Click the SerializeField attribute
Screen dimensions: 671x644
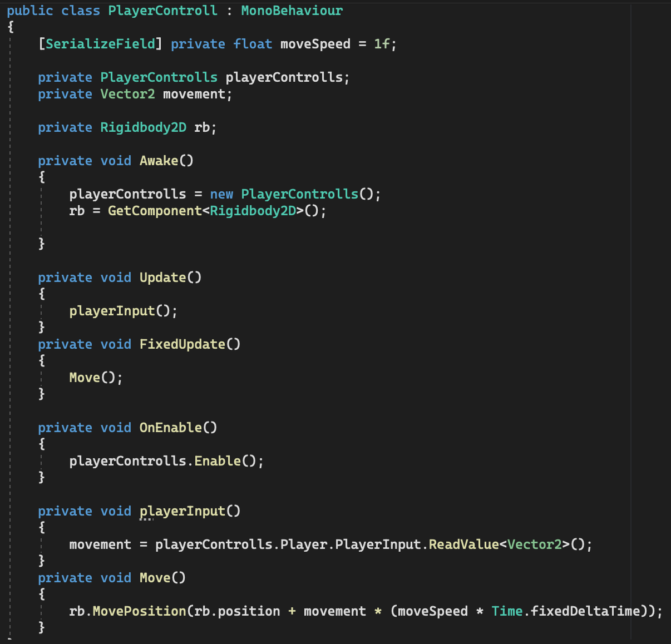[101, 44]
